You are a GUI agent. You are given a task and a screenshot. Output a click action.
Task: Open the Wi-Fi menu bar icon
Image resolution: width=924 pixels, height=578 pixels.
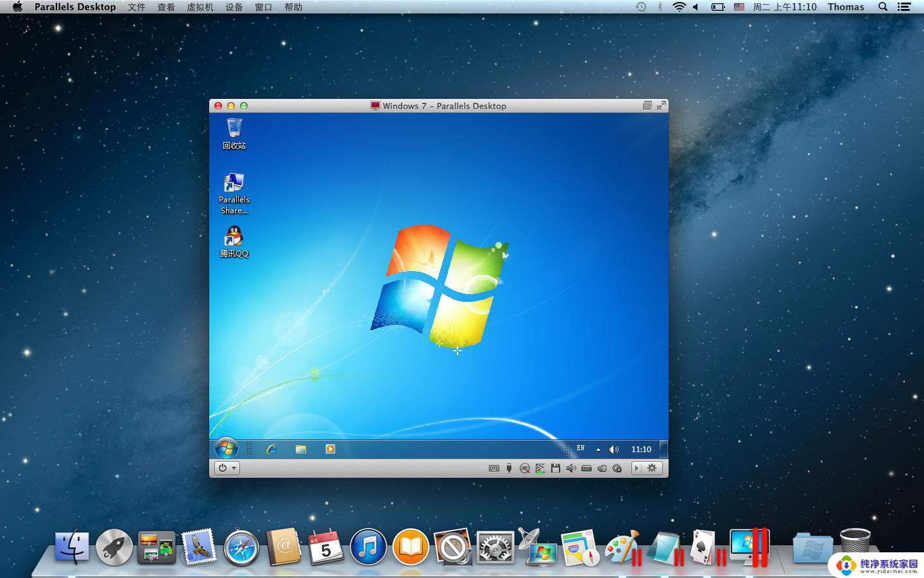tap(679, 7)
